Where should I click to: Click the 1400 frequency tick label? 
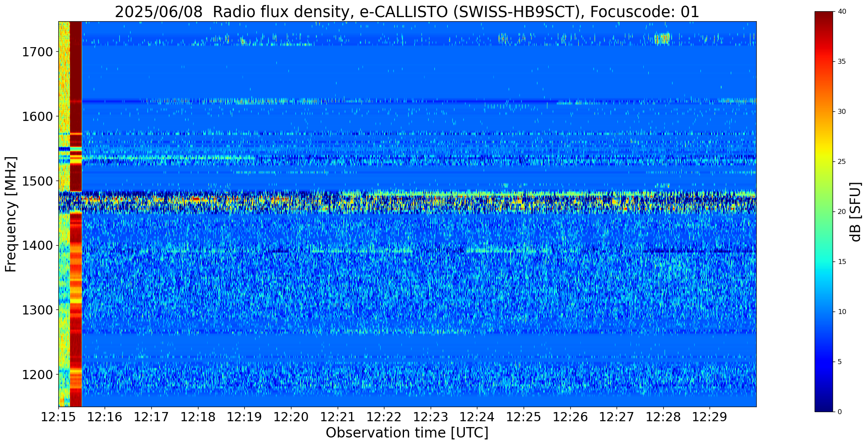click(x=37, y=246)
